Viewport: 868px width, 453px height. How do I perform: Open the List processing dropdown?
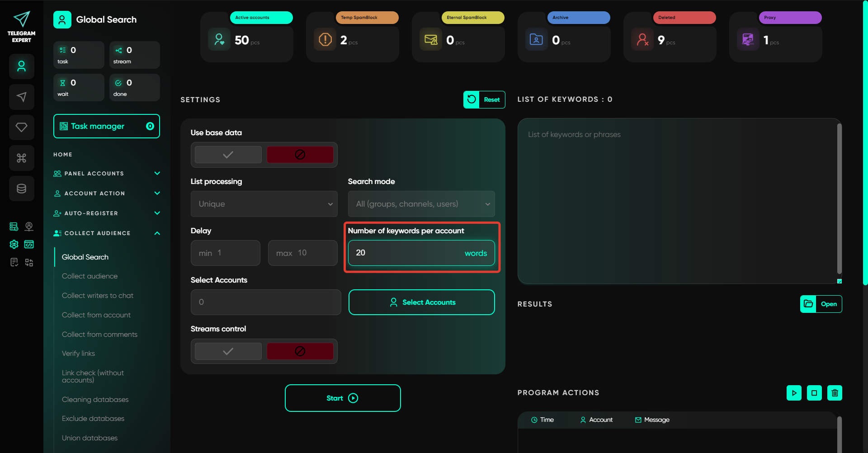point(264,204)
